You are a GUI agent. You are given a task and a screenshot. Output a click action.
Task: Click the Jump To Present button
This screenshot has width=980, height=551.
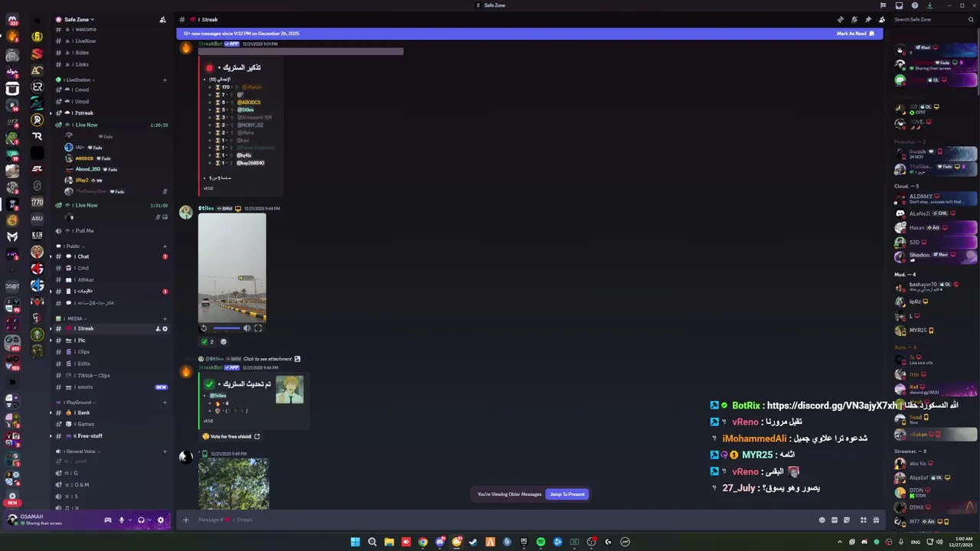567,494
